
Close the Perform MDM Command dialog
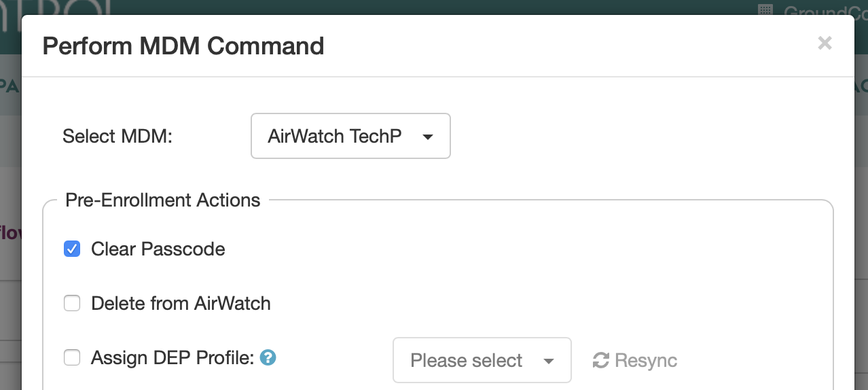pyautogui.click(x=825, y=43)
